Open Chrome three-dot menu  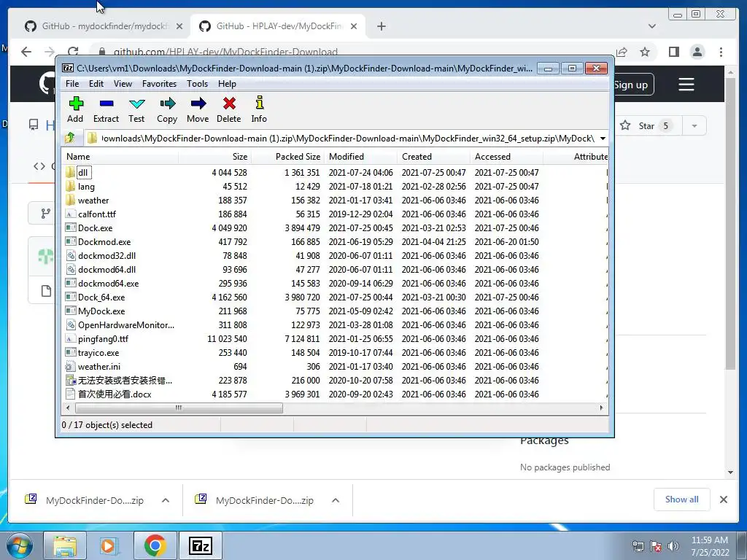point(721,52)
